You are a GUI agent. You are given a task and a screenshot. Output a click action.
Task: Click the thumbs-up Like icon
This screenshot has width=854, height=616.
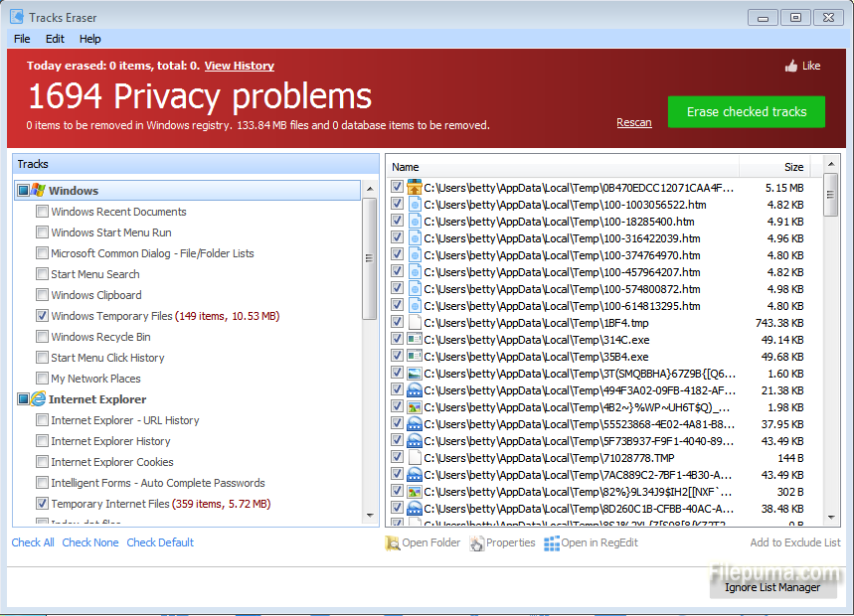coord(791,66)
